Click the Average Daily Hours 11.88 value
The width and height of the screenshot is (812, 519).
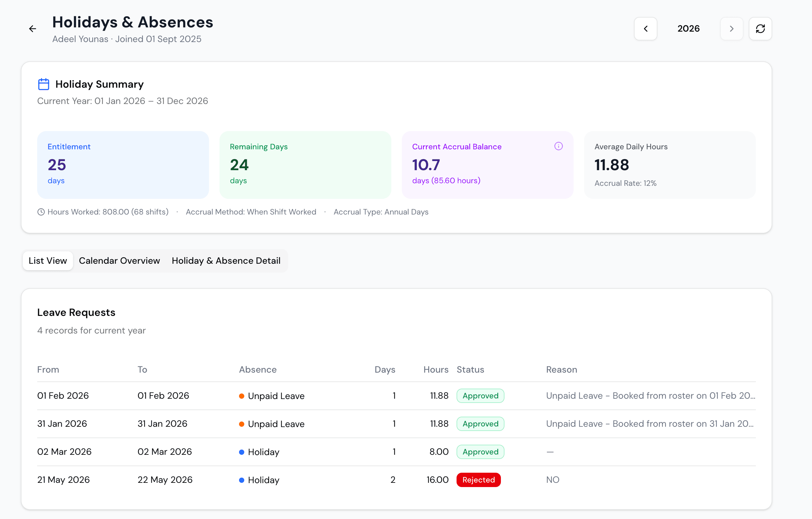(611, 165)
